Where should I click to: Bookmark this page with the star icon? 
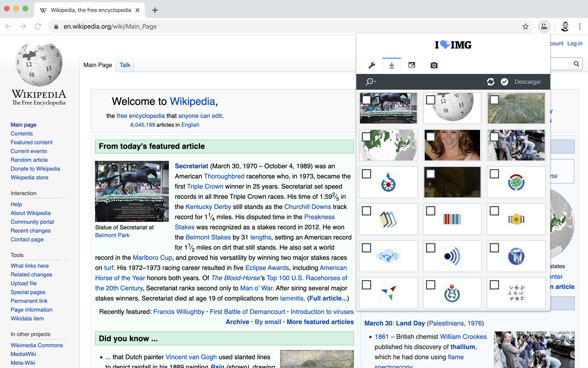[x=526, y=27]
